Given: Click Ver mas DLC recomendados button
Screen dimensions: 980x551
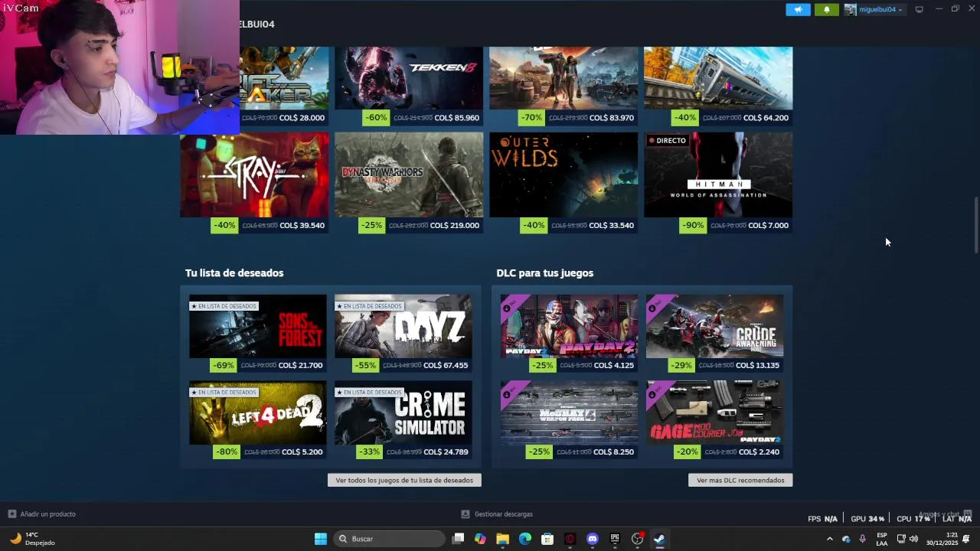Looking at the screenshot, I should click(x=740, y=480).
